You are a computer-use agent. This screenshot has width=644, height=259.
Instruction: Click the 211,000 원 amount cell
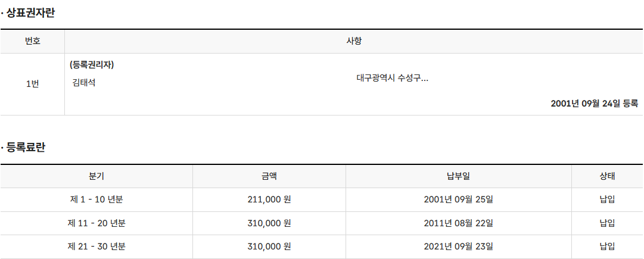pyautogui.click(x=269, y=200)
